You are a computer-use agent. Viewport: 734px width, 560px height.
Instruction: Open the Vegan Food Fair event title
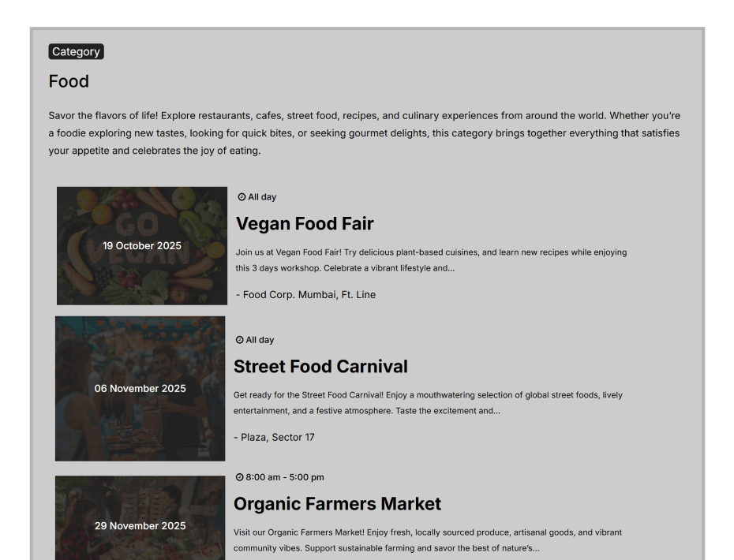coord(305,224)
